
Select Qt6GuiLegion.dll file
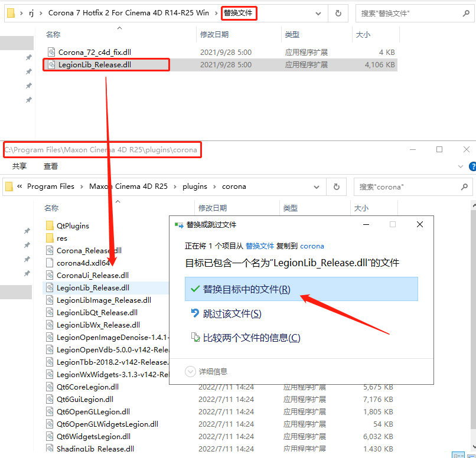pyautogui.click(x=85, y=400)
